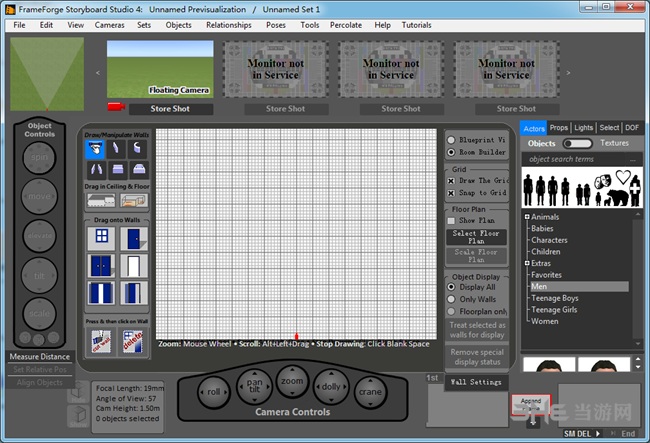Expand the Animals tree node
This screenshot has height=443, width=650.
pos(527,217)
